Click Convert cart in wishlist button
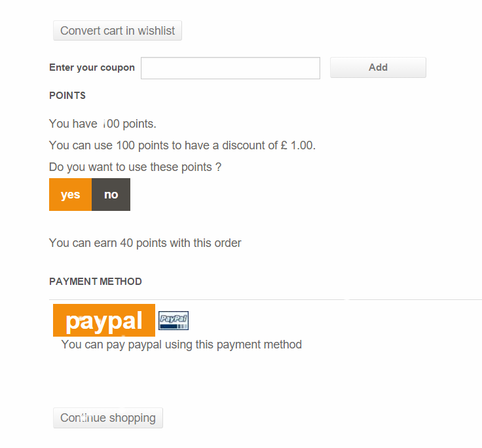 117,31
